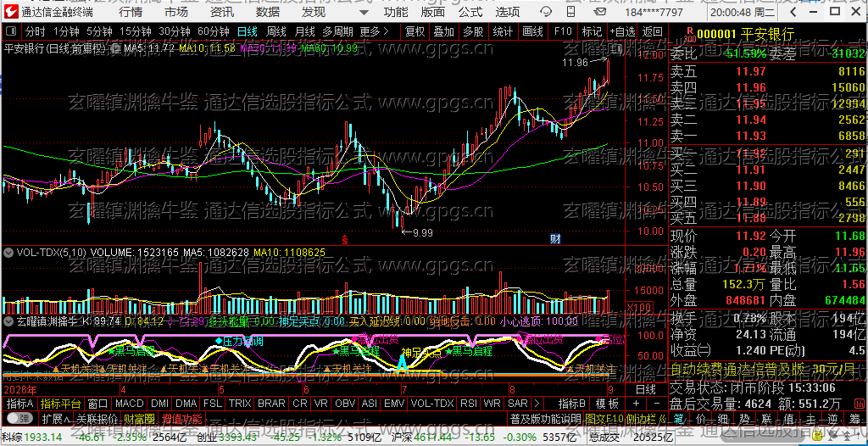Select the 笔 tick detail tab

(680, 418)
